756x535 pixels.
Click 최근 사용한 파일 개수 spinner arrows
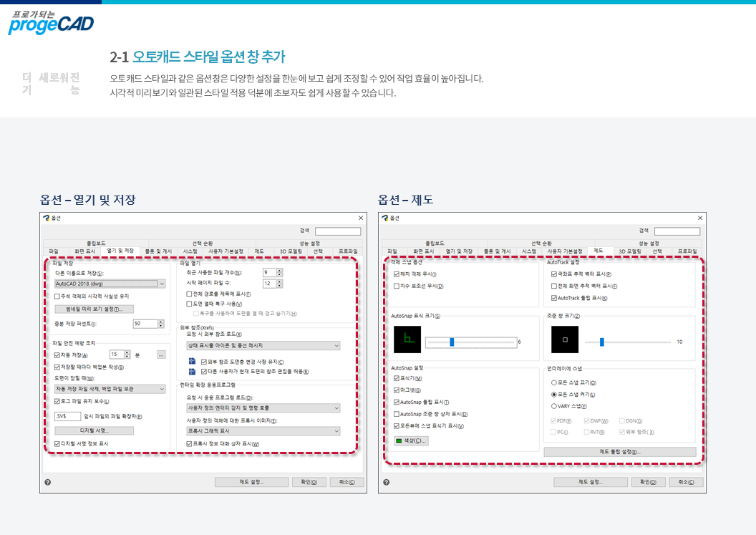coord(280,273)
